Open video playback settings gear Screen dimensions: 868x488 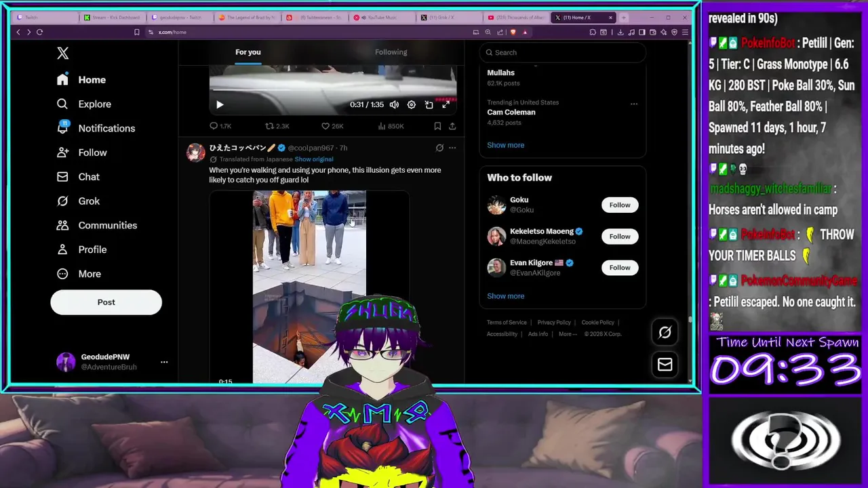click(412, 105)
